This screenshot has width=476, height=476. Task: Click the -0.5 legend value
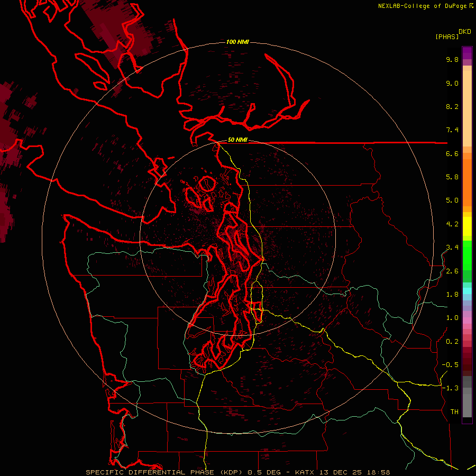[450, 365]
